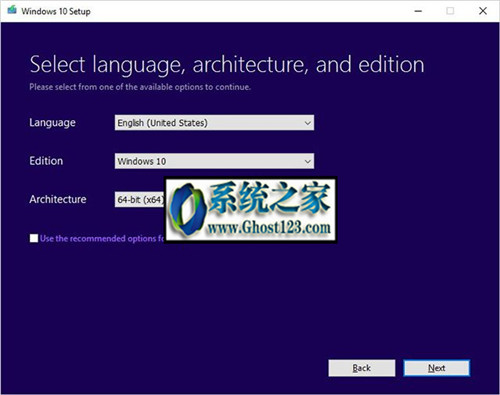Screen dimensions: 500x395
Task: Click the Edition label
Action: tap(46, 161)
